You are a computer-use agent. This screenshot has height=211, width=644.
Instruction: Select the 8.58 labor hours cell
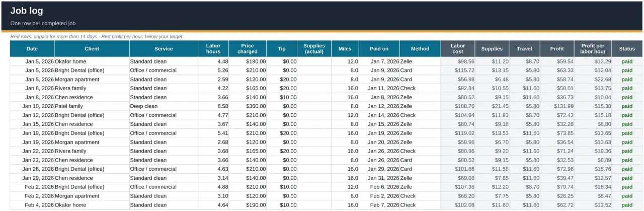click(213, 106)
